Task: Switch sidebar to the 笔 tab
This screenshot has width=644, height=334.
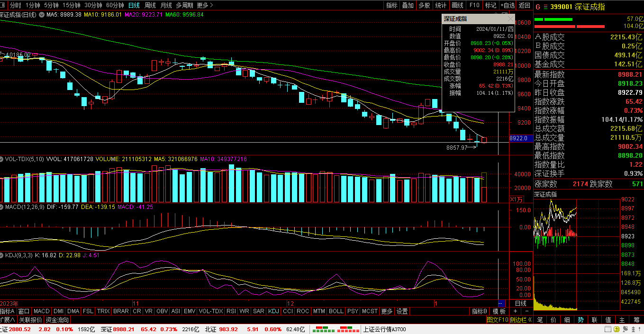Action: click(540, 320)
